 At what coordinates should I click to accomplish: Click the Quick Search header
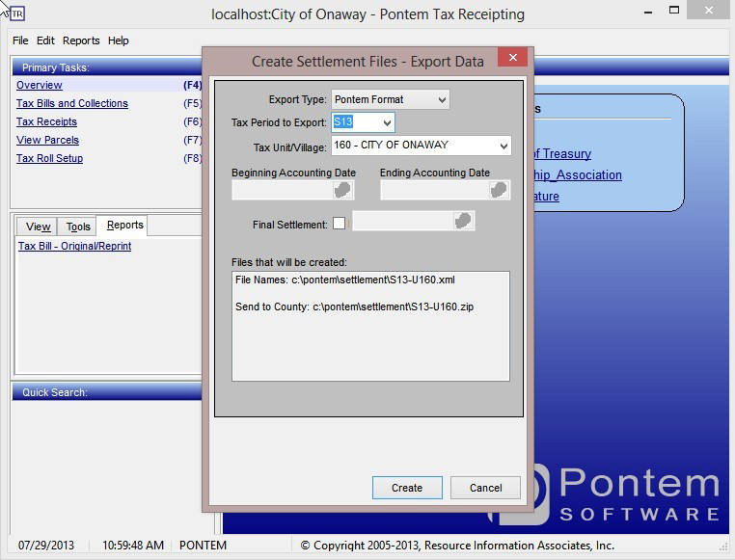[107, 392]
